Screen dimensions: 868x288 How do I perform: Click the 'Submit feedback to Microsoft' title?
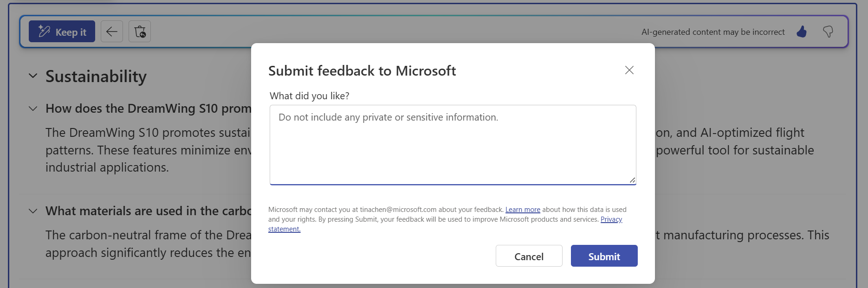(x=362, y=70)
